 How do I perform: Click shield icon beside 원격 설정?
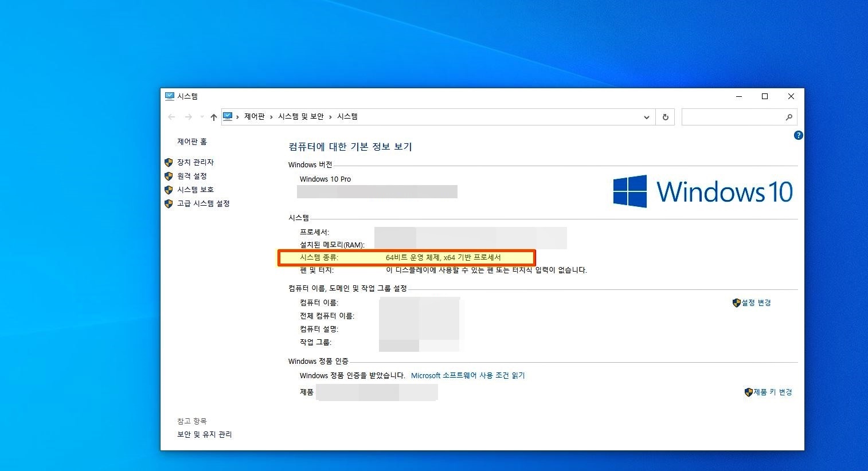click(169, 176)
